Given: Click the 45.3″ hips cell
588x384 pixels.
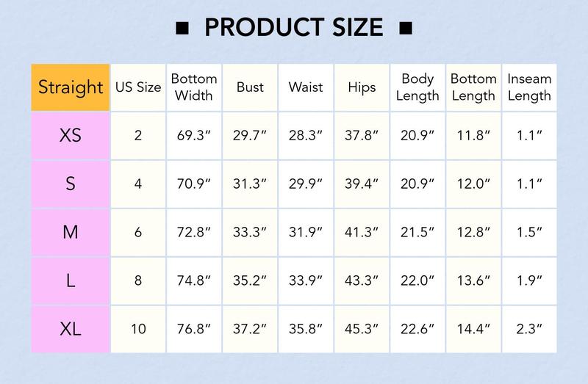Looking at the screenshot, I should pos(362,329).
